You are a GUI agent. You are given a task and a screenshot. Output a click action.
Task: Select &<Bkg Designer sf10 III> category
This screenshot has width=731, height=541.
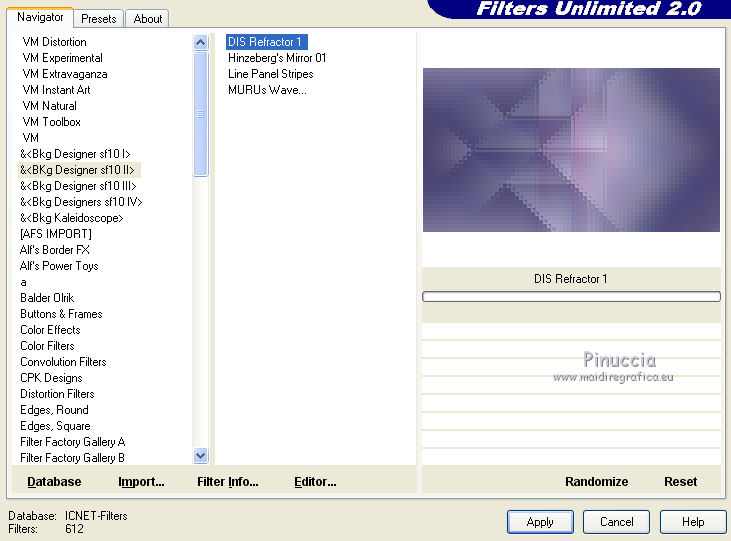(x=78, y=186)
